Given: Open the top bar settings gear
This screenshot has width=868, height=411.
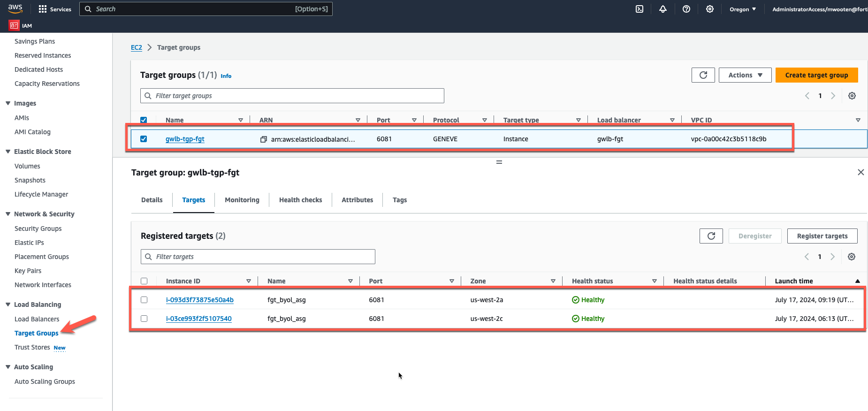Looking at the screenshot, I should click(710, 9).
